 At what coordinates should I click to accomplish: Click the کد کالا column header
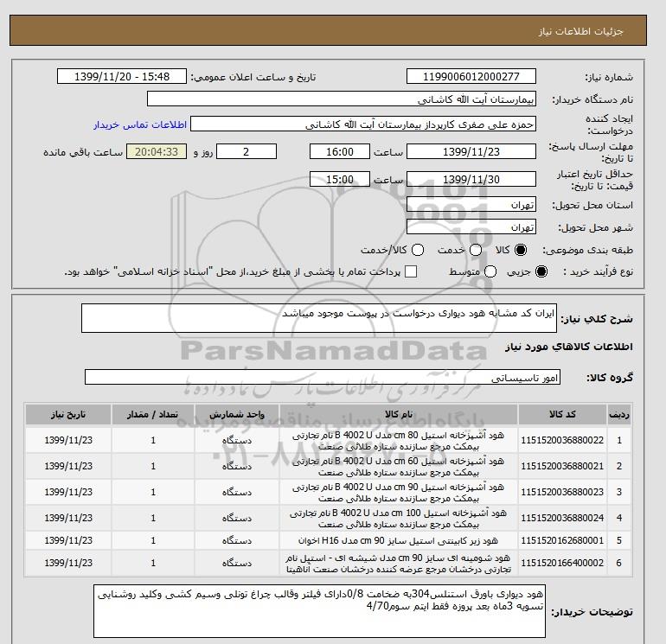pos(562,414)
